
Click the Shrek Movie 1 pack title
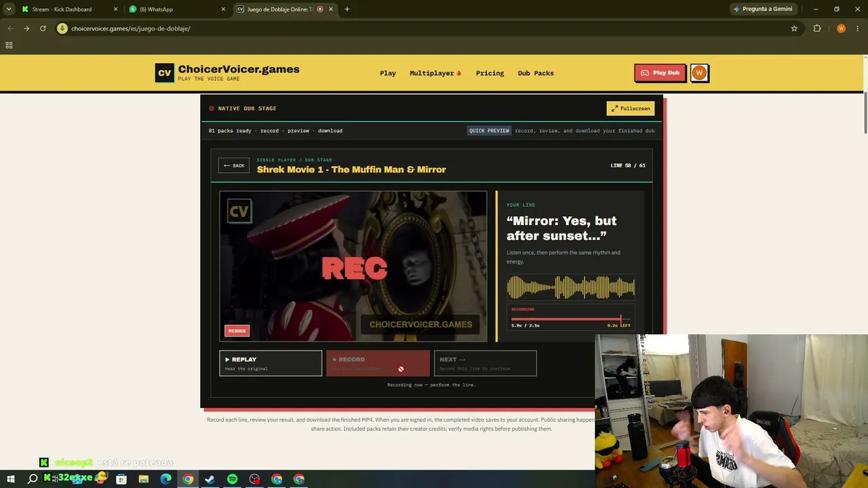351,169
